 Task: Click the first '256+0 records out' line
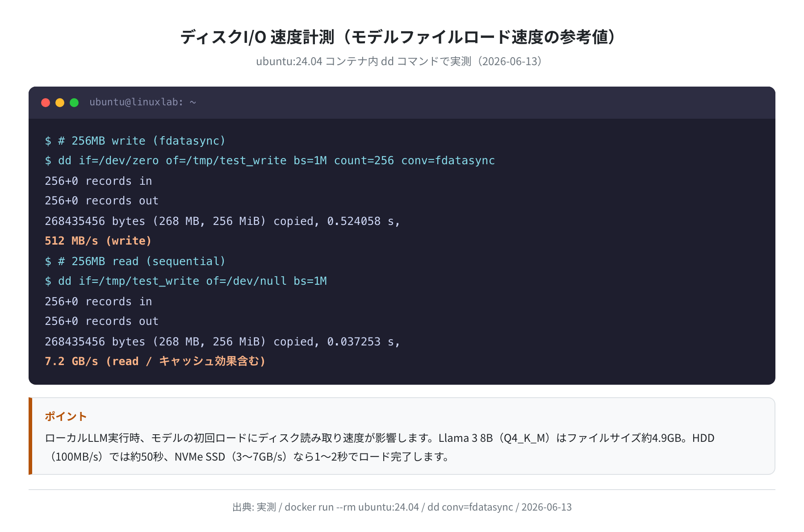click(x=101, y=201)
